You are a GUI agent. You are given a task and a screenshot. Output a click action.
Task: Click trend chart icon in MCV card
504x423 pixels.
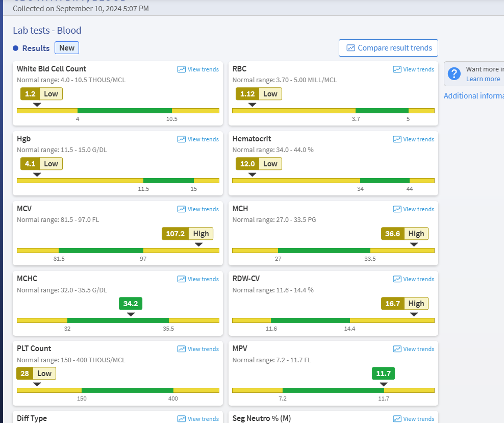click(182, 209)
